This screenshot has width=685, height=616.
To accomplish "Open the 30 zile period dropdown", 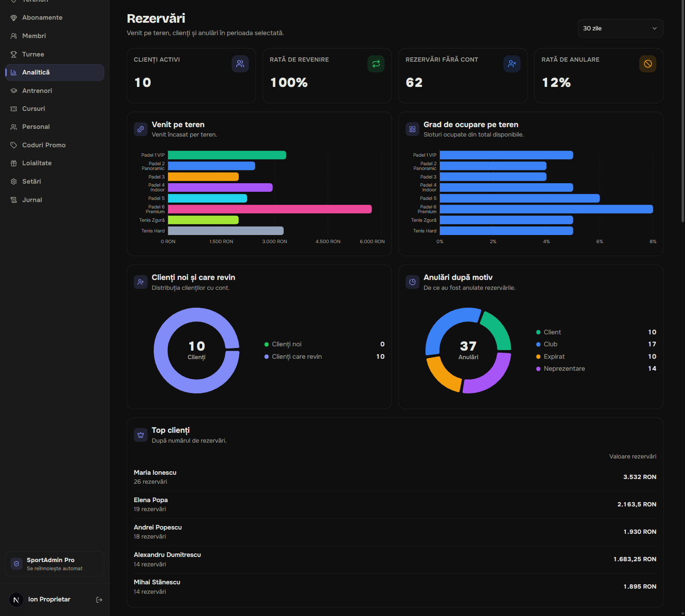I will 620,28.
